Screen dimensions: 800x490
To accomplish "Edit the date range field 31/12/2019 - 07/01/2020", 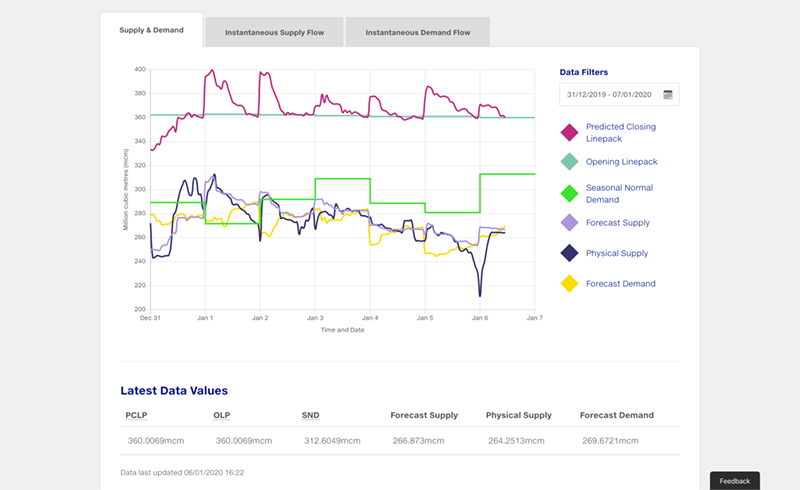I will tap(619, 94).
